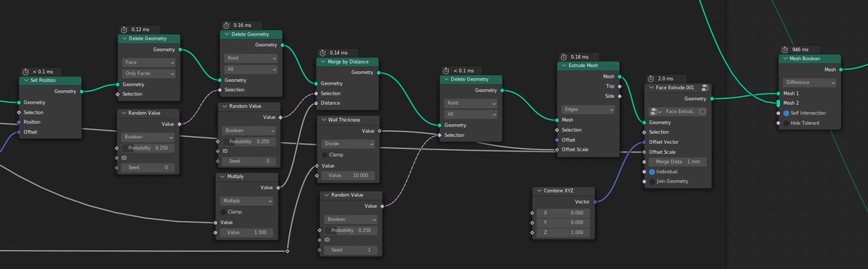Click the Geometry output socket of Merge by Distance
868x269 pixels.
coord(378,72)
